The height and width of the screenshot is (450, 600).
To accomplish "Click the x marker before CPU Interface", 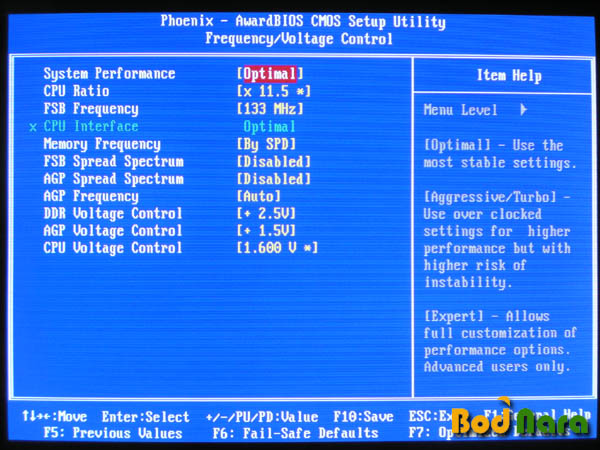I will [x=33, y=127].
